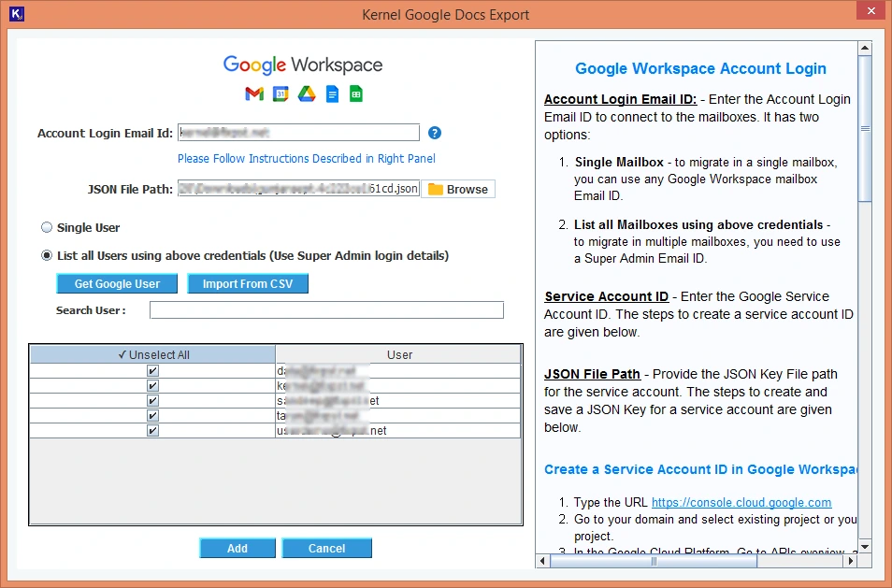Click the Google Calendar icon

pyautogui.click(x=281, y=93)
